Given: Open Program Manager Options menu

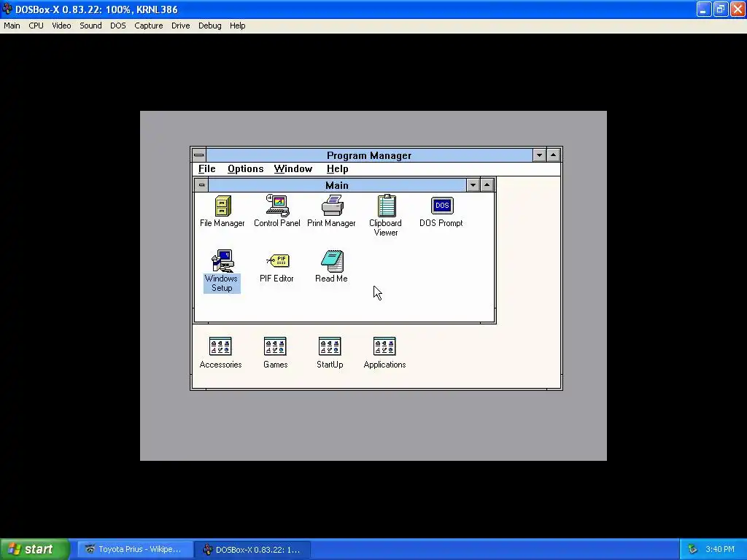Looking at the screenshot, I should tap(245, 169).
